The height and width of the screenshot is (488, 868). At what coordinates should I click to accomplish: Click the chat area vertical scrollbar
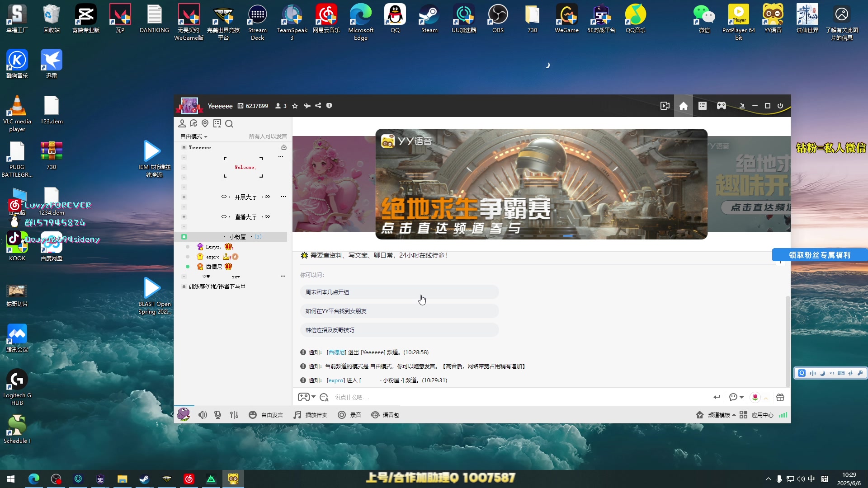[x=788, y=341]
